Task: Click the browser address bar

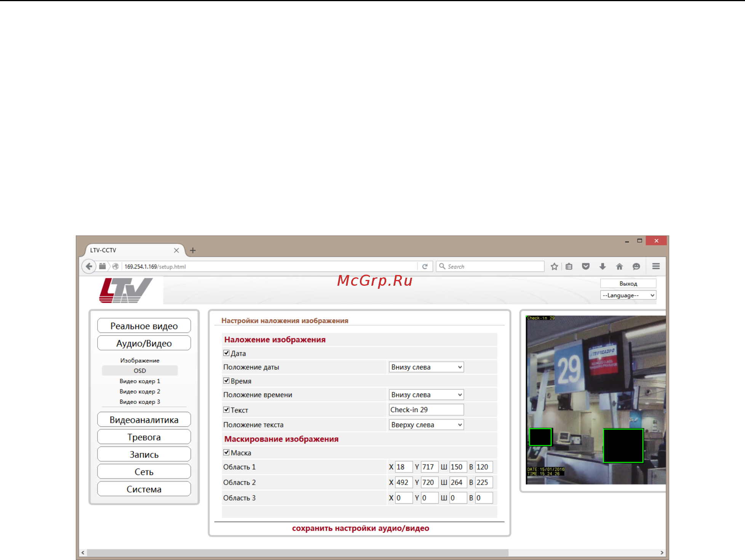Action: 269,267
